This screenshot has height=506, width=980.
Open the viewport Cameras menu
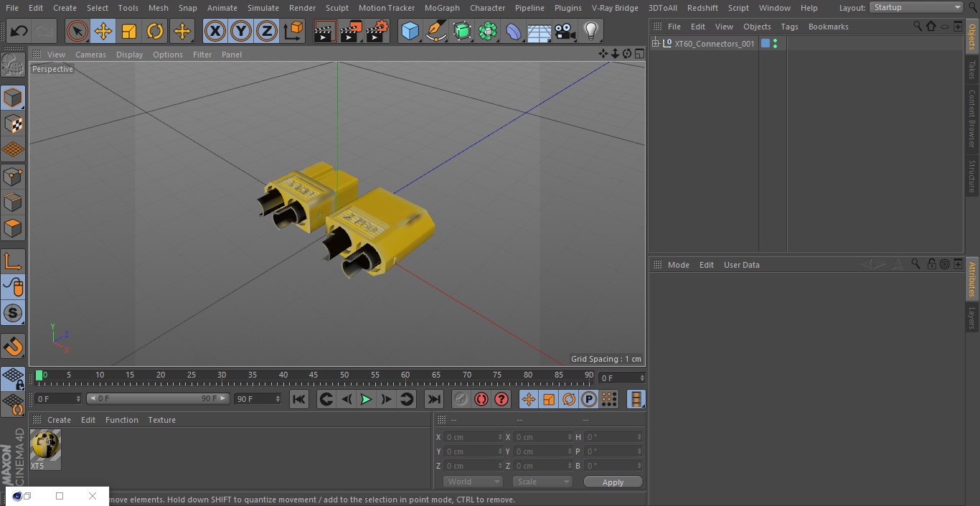pos(90,55)
